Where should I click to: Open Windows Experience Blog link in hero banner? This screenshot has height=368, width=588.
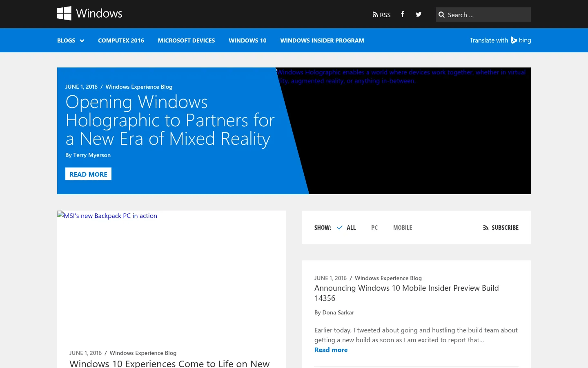coord(139,87)
